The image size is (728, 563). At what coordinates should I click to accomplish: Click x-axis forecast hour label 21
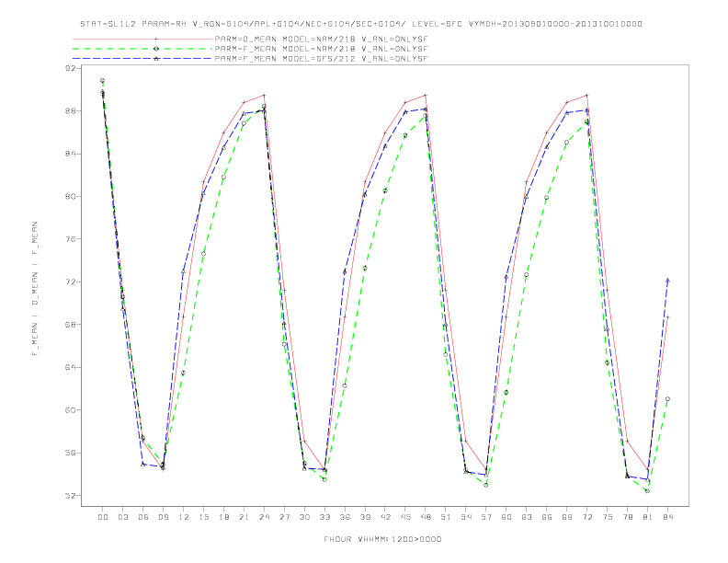click(244, 517)
